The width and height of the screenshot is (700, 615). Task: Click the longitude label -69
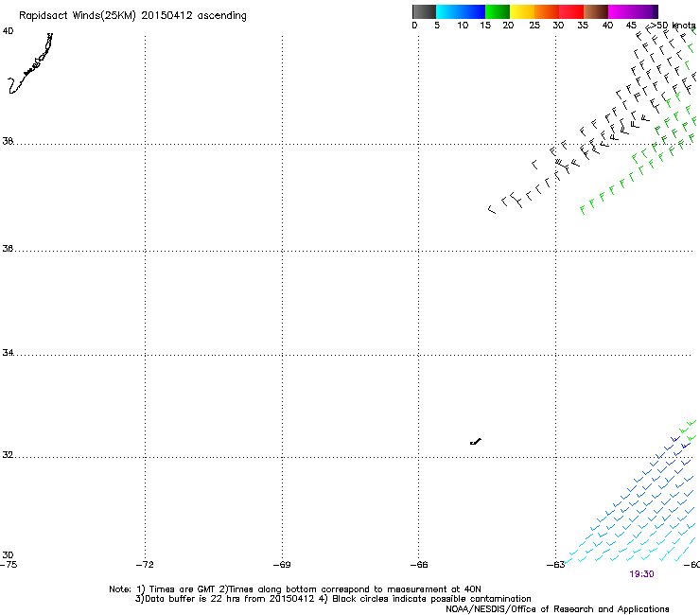point(282,565)
